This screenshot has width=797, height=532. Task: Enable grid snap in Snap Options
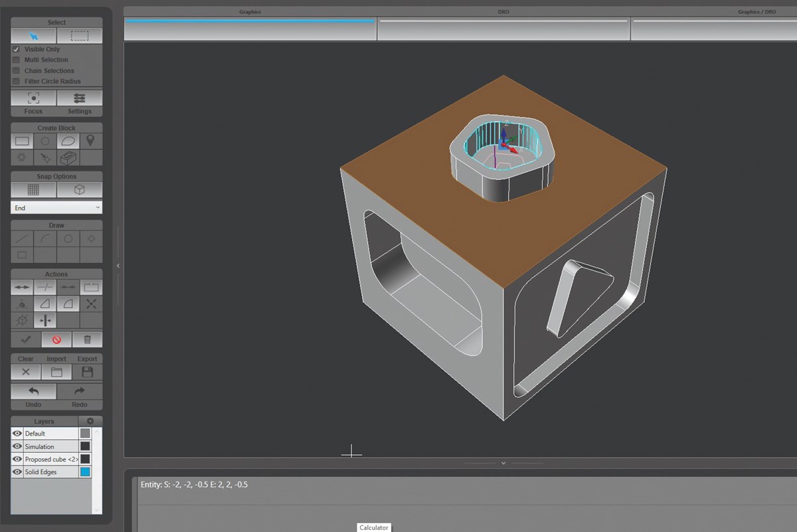tap(33, 190)
